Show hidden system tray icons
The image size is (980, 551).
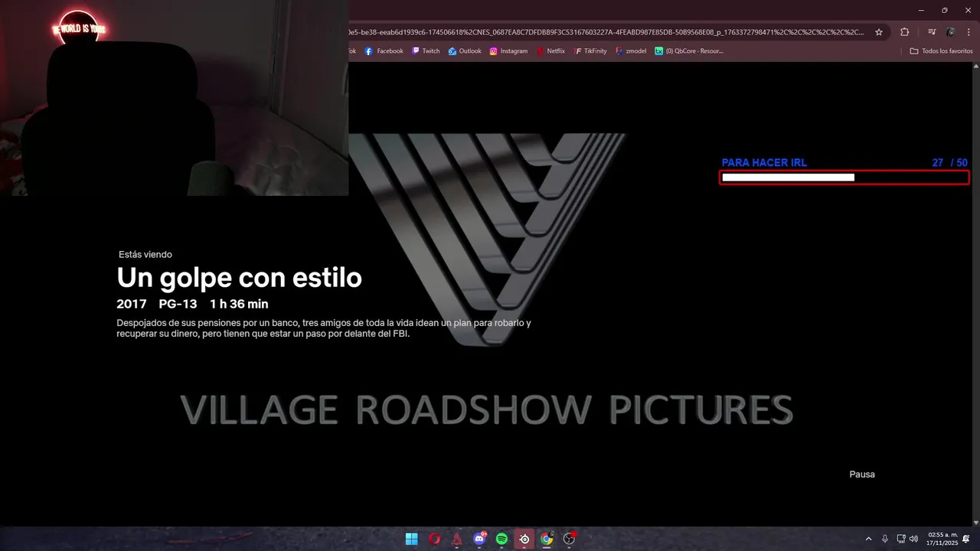(x=868, y=539)
